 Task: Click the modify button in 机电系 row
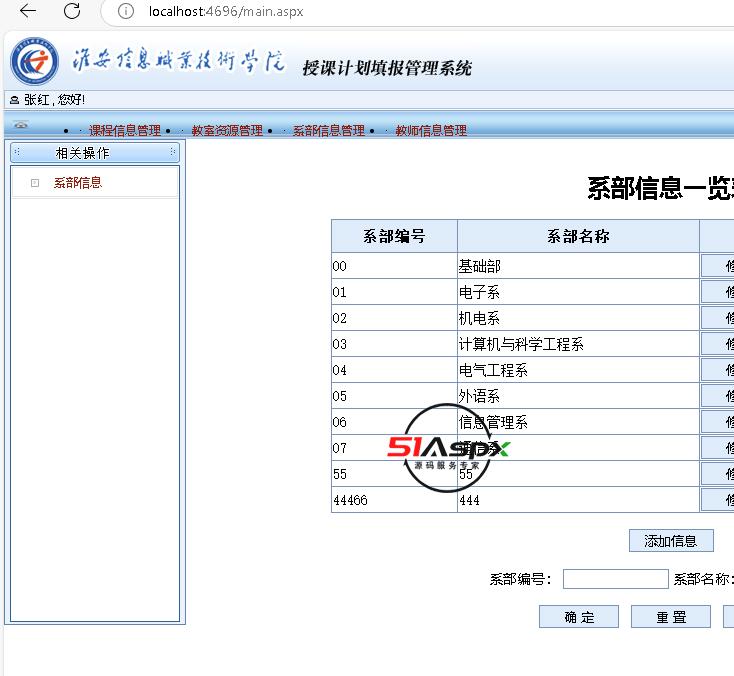[x=718, y=318]
